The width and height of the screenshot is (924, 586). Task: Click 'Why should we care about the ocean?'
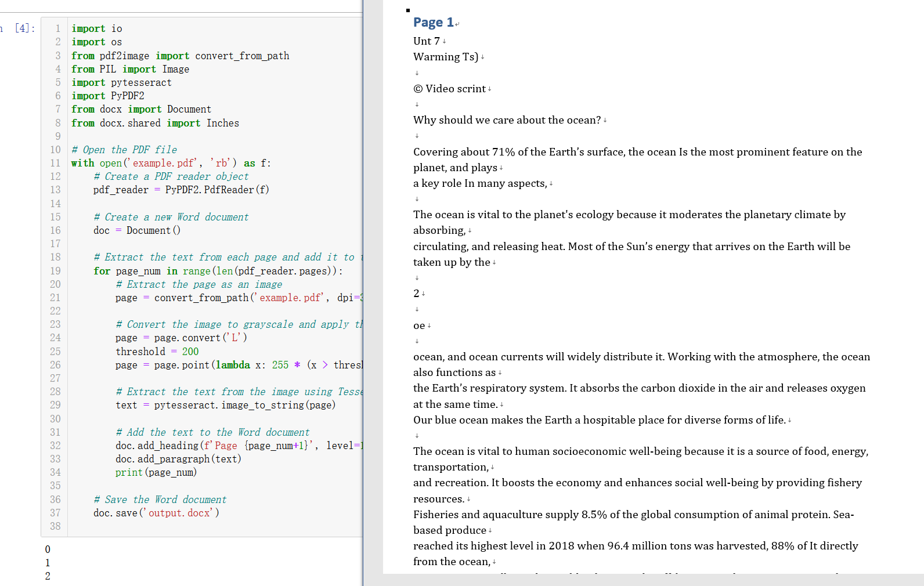click(507, 120)
